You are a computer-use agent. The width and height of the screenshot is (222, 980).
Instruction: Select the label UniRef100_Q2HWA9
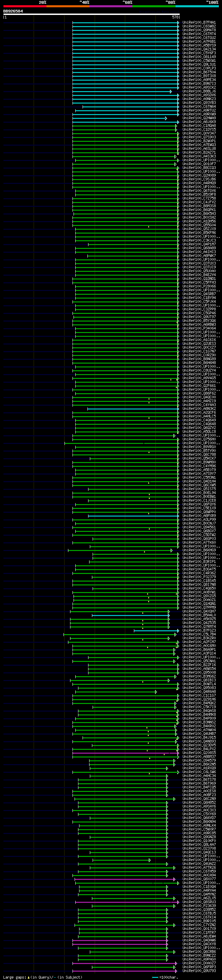[199, 118]
